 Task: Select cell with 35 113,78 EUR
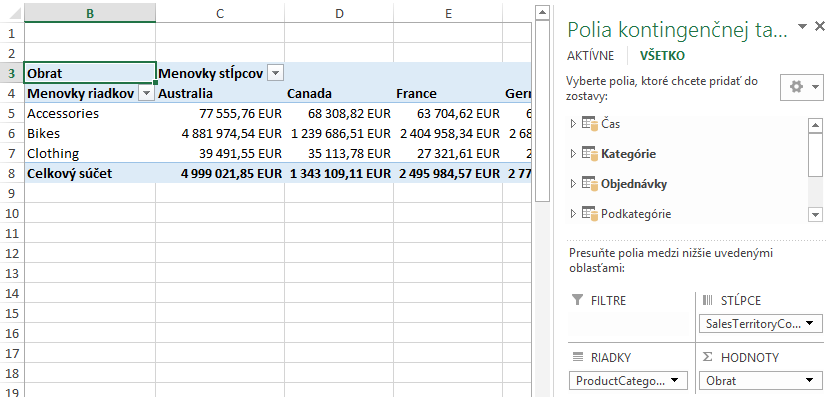click(339, 154)
